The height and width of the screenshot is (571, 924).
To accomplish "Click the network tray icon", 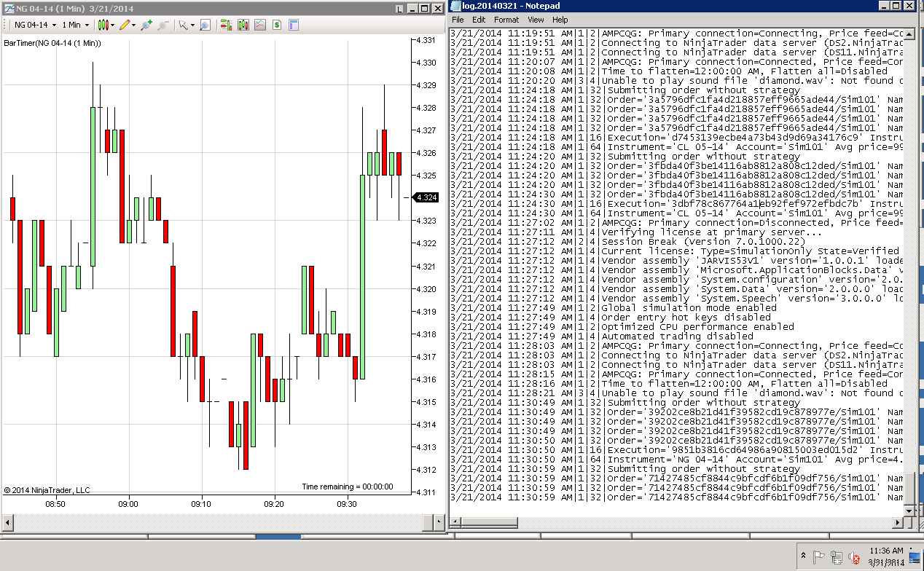I will click(x=837, y=557).
